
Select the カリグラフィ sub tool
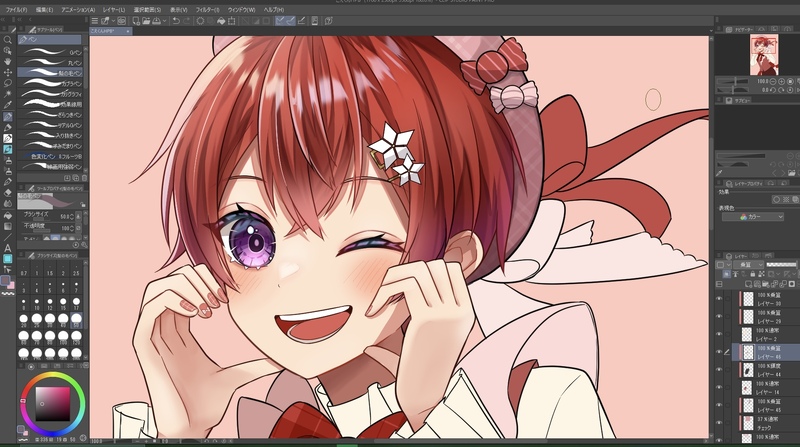(x=51, y=94)
